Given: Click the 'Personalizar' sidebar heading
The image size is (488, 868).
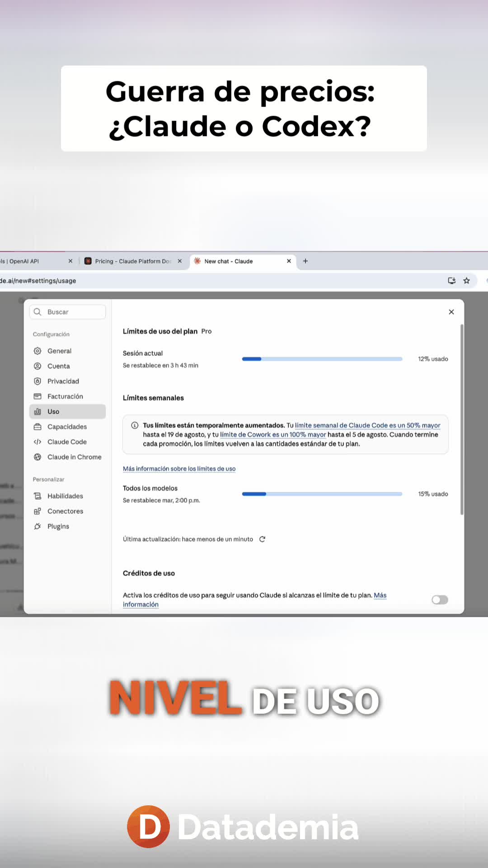Looking at the screenshot, I should [48, 479].
